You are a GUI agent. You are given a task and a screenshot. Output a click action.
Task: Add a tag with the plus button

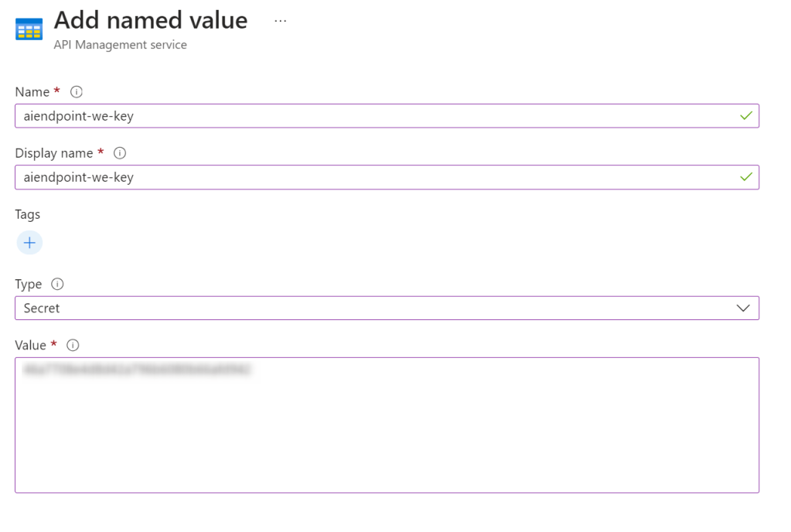tap(29, 243)
